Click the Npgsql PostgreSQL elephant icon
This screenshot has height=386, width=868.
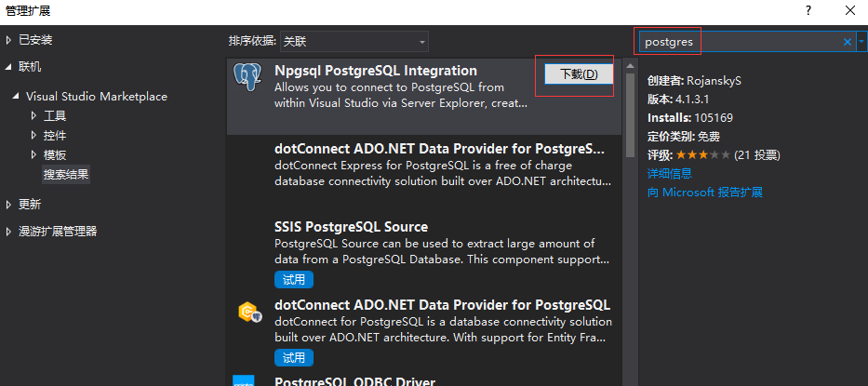247,77
